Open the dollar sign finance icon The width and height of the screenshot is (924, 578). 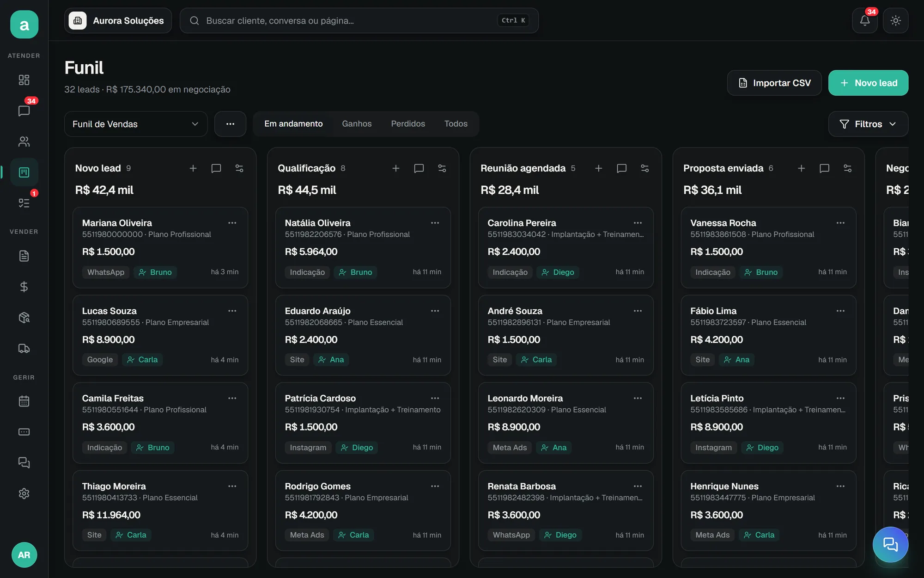pos(24,287)
